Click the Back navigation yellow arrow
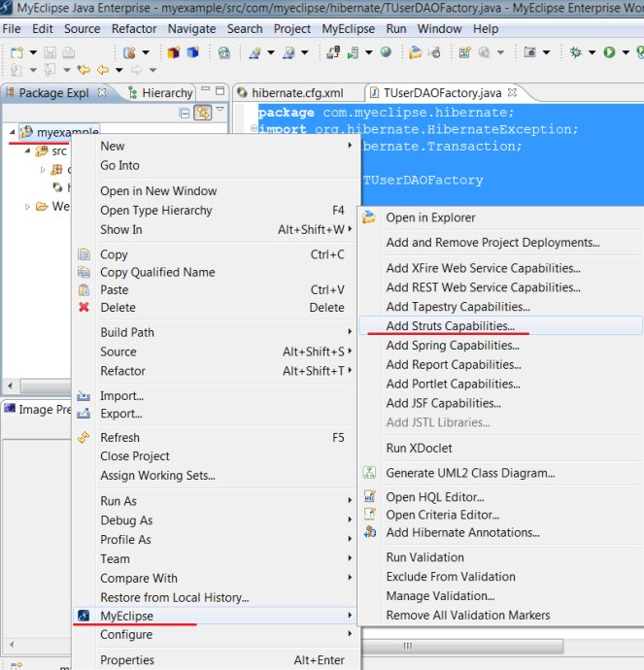644x670 pixels. click(103, 70)
